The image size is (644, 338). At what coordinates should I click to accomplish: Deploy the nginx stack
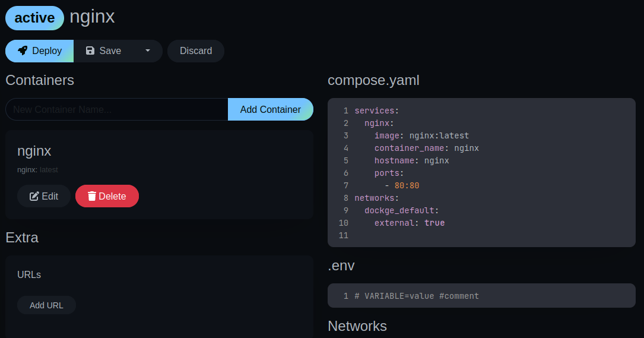tap(39, 51)
